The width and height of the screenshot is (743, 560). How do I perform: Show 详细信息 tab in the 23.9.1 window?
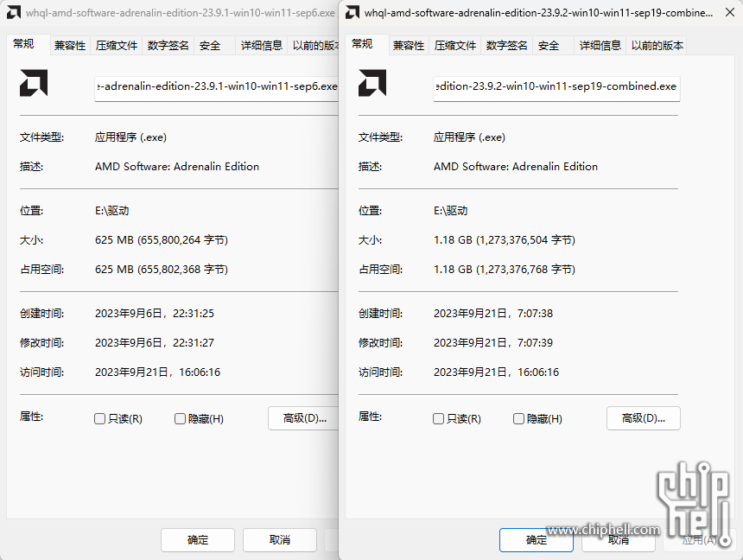[x=262, y=46]
